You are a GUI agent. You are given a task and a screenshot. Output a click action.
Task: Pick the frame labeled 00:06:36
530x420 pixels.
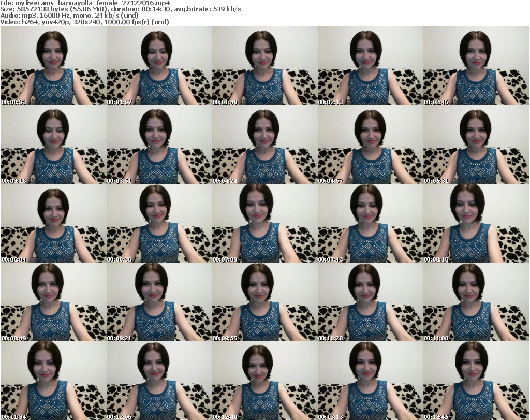[159, 223]
